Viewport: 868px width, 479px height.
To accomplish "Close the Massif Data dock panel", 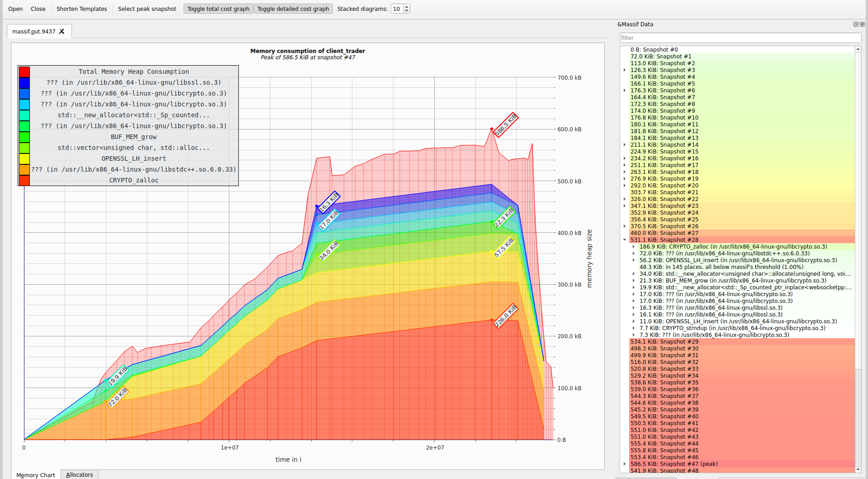I will coord(862,24).
